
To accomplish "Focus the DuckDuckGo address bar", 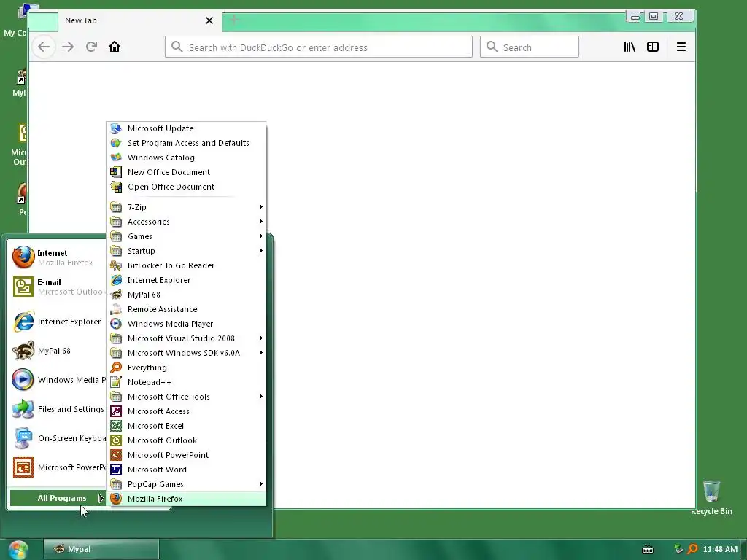I will (x=318, y=47).
